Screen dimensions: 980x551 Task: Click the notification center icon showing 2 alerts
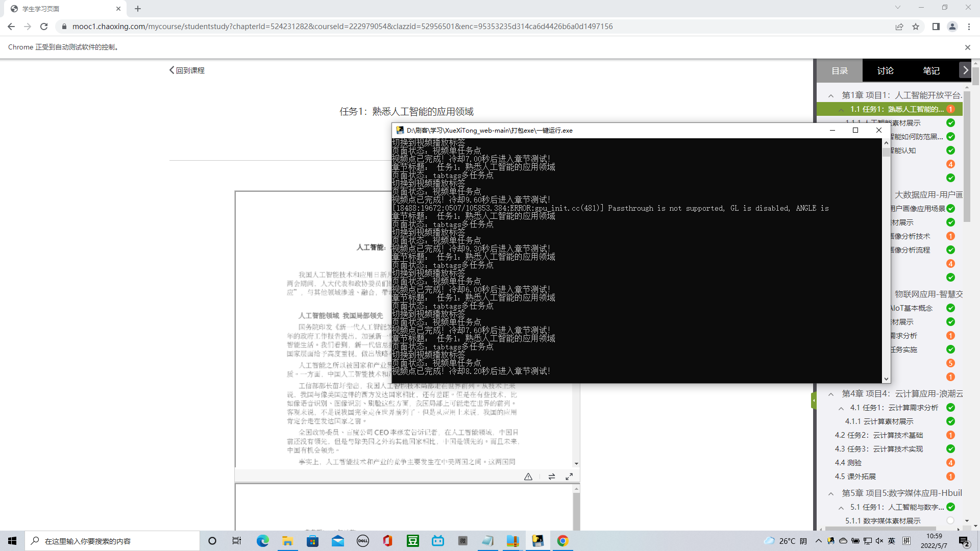[x=965, y=542]
